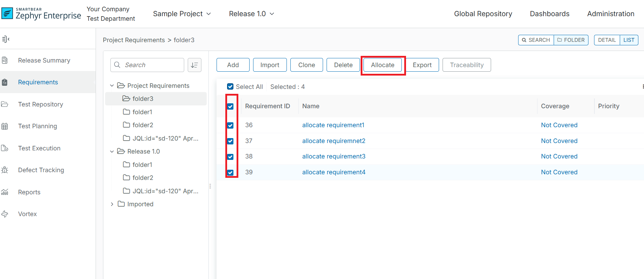Uncheck the Select All checkbox
The image size is (644, 279).
[230, 87]
